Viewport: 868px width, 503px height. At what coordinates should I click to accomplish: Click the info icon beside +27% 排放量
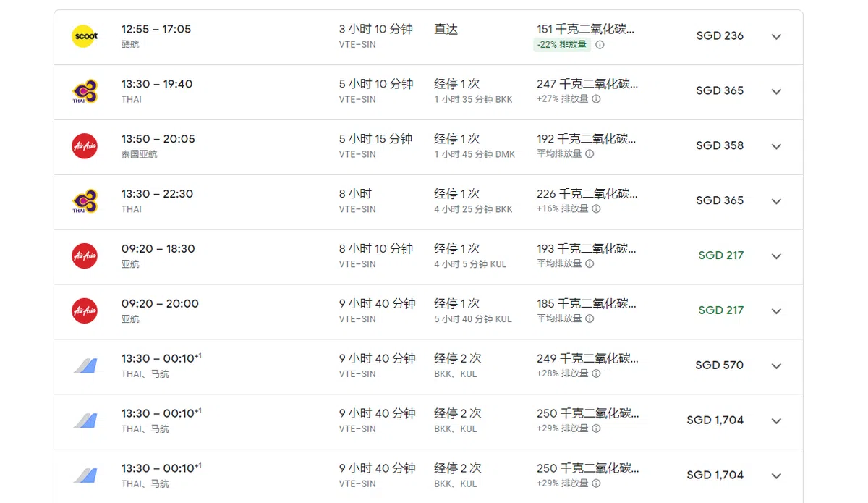click(x=596, y=99)
